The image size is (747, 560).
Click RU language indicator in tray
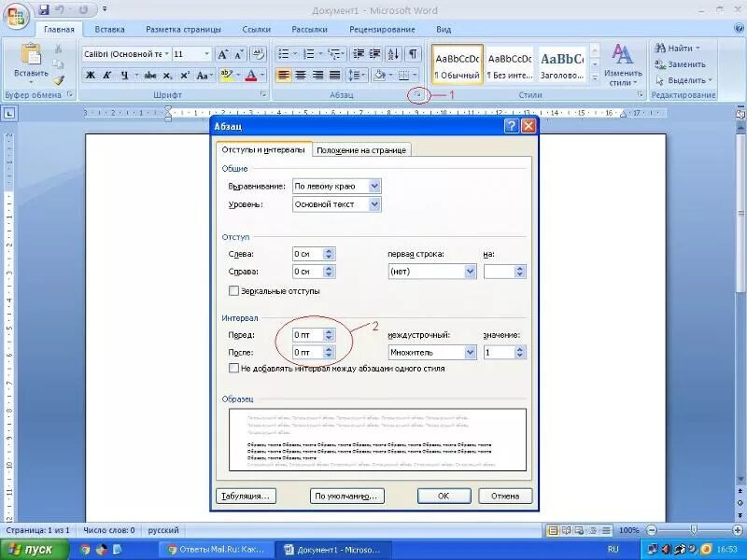[613, 550]
